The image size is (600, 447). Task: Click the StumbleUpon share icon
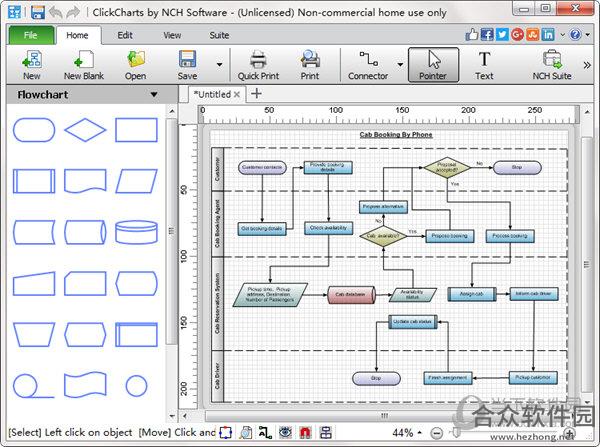(x=533, y=34)
